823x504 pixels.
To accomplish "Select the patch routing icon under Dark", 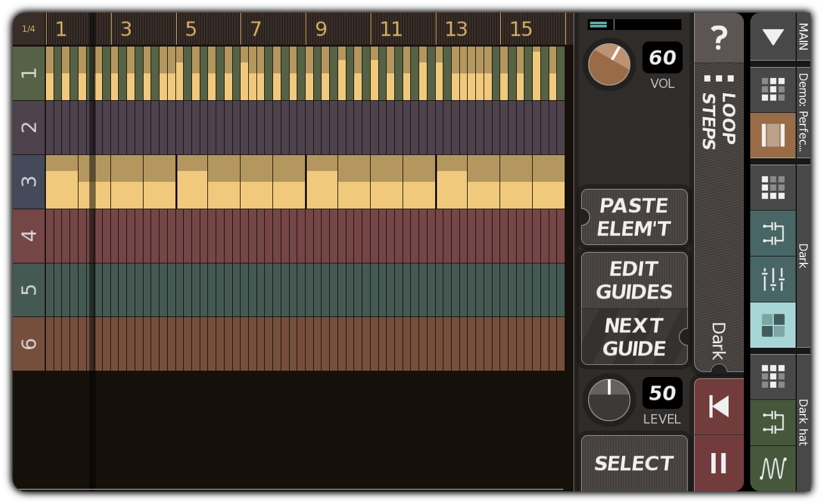I will click(773, 233).
